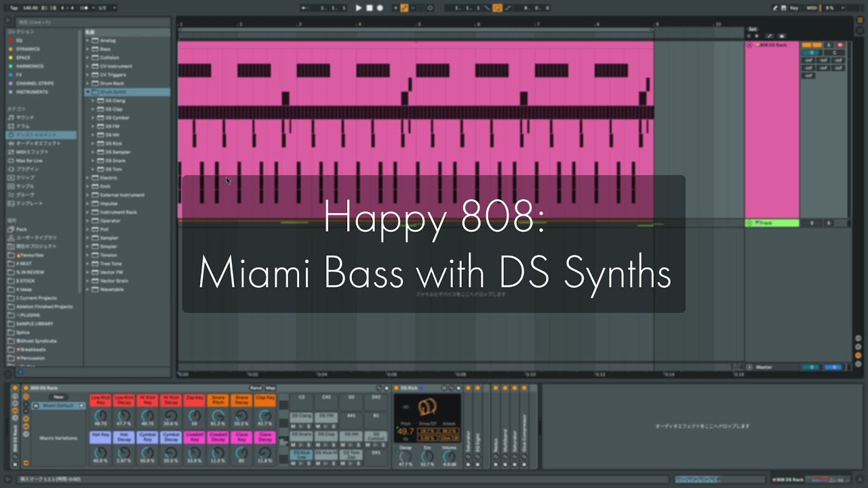
Task: Click the New macro variation button
Action: (58, 397)
